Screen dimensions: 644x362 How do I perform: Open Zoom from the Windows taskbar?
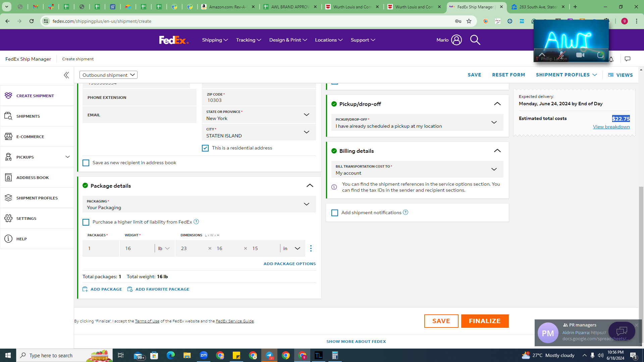tap(204, 355)
